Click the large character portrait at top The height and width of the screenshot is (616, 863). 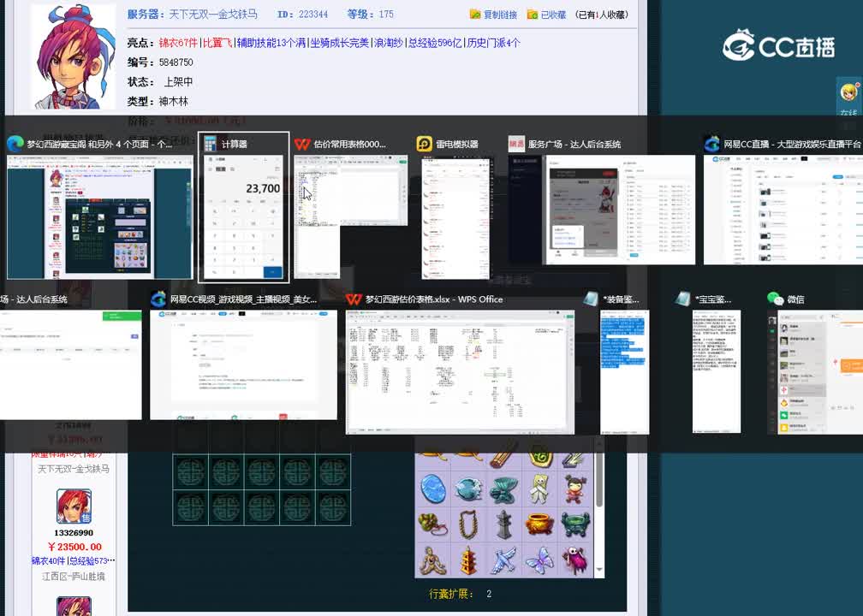(x=74, y=56)
